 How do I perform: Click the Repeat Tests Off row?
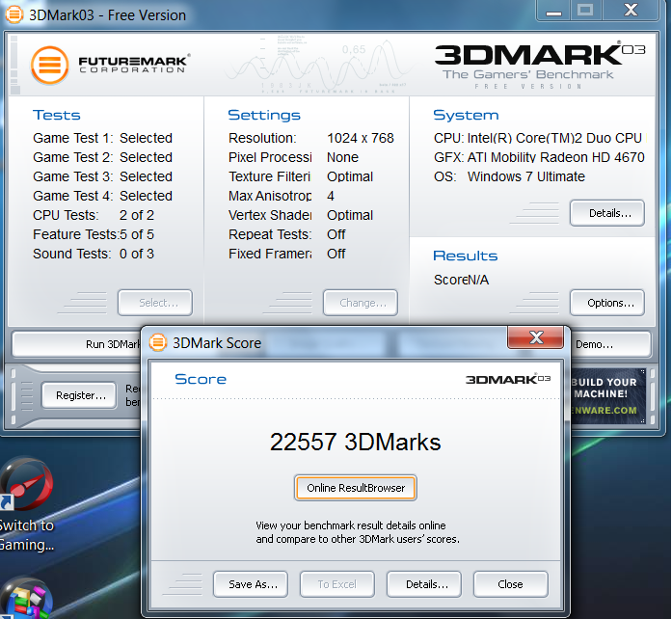[287, 234]
